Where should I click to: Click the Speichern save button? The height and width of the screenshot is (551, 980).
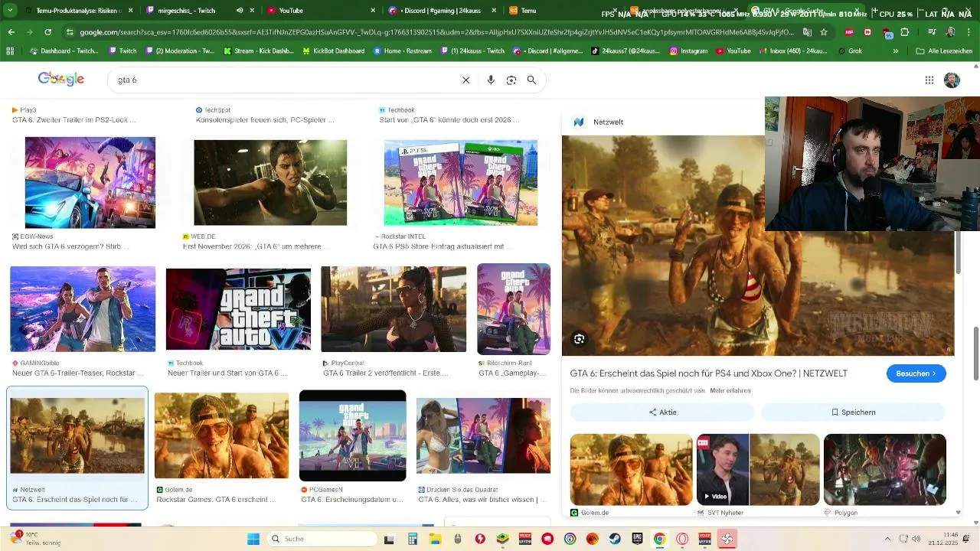[854, 412]
